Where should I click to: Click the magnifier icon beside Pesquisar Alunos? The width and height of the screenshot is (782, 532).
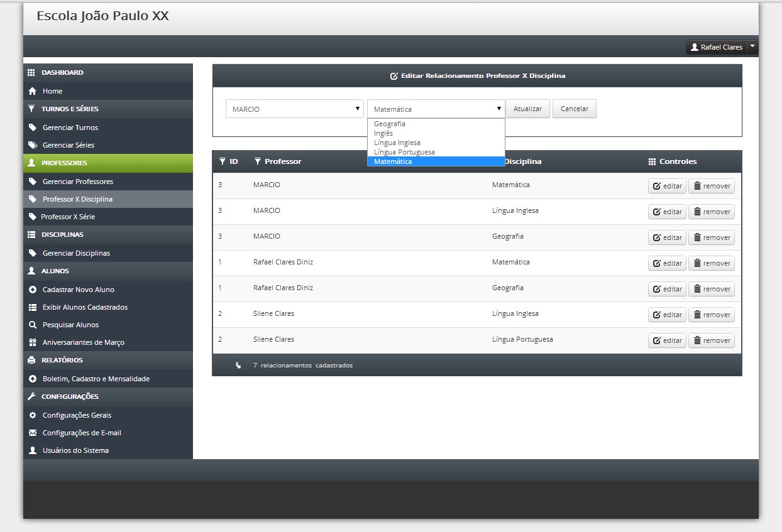pyautogui.click(x=33, y=325)
